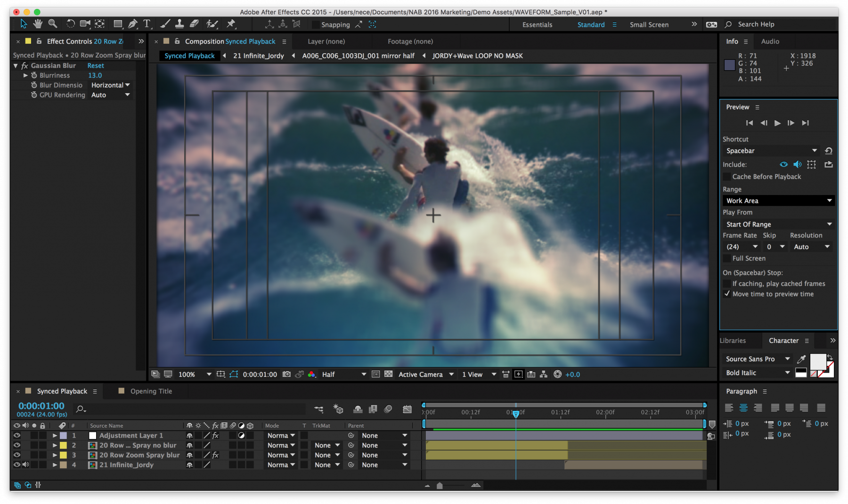Select the Horizontal Type tool
Image resolution: width=848 pixels, height=504 pixels.
point(147,24)
